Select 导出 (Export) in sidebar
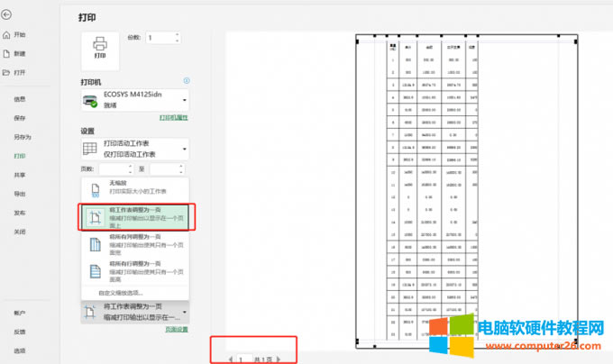This screenshot has height=364, width=613. pyautogui.click(x=20, y=194)
